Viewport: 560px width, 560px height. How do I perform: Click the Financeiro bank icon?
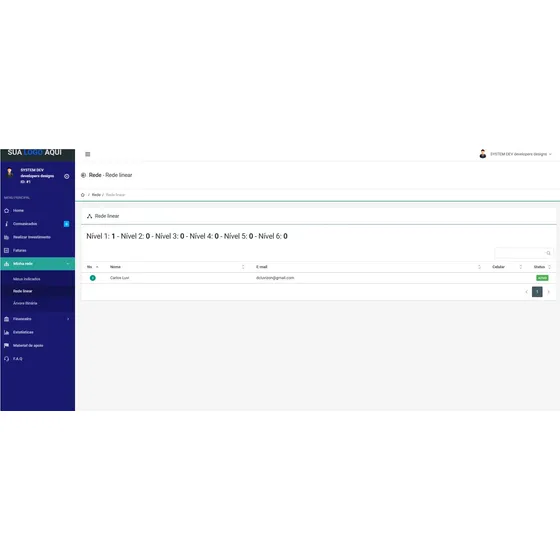pyautogui.click(x=6, y=319)
